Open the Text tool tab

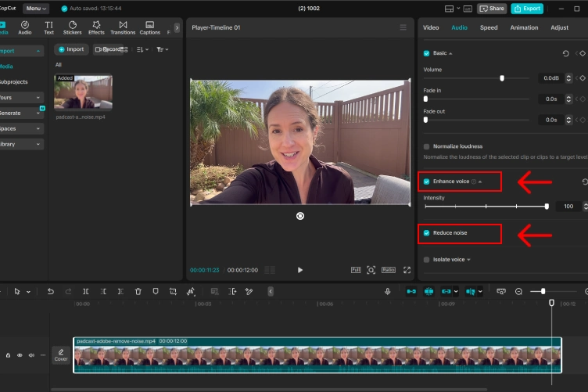tap(48, 27)
